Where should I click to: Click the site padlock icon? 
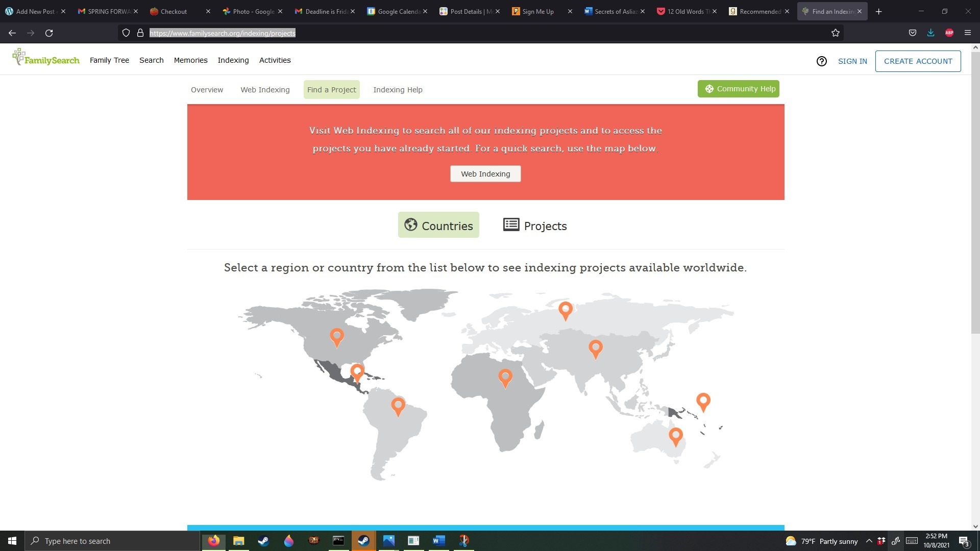point(140,33)
